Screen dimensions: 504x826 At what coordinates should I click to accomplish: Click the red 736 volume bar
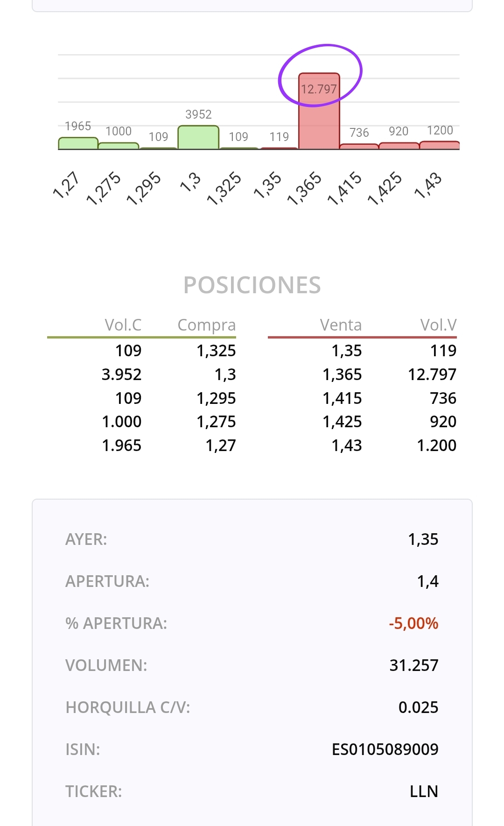pos(359,147)
